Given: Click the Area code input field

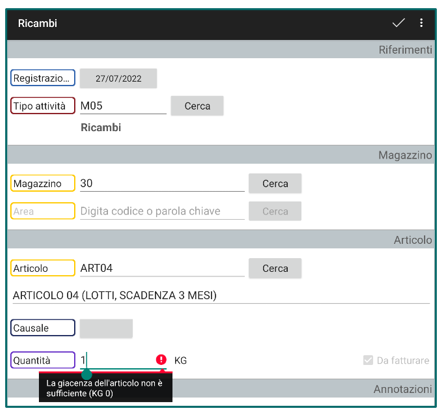Looking at the screenshot, I should [x=162, y=211].
